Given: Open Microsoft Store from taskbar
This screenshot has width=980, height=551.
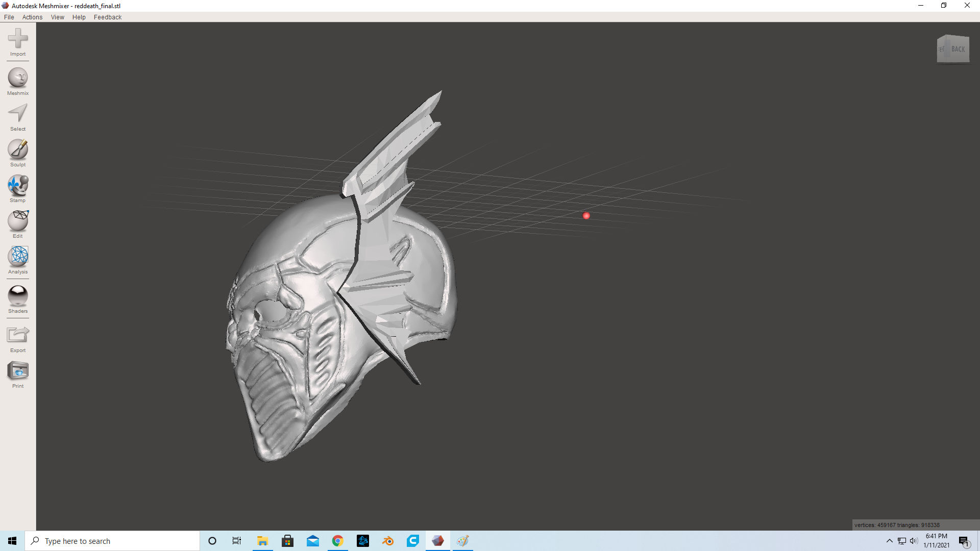Looking at the screenshot, I should 288,541.
